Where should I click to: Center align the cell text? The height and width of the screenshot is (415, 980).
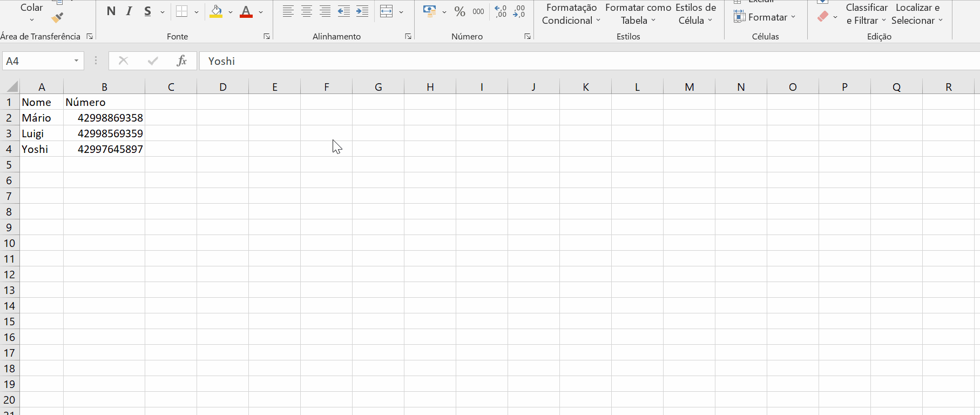[307, 11]
